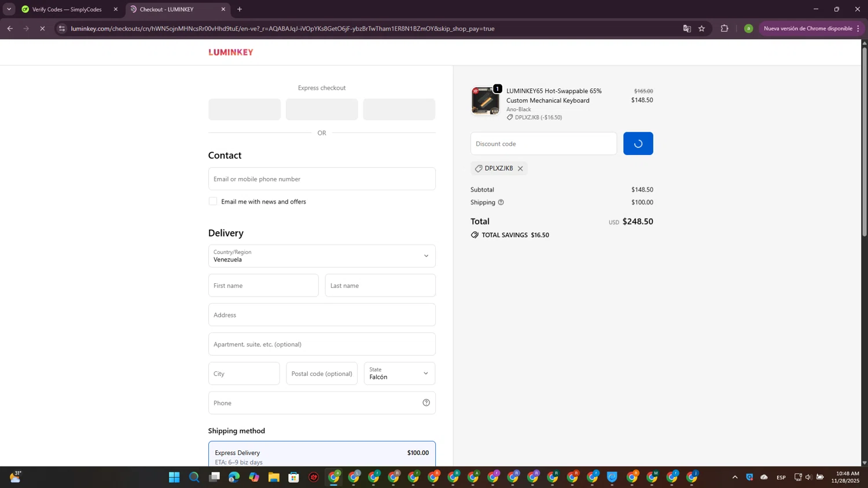Image resolution: width=868 pixels, height=488 pixels.
Task: Click the Discount code input field
Action: click(x=543, y=143)
